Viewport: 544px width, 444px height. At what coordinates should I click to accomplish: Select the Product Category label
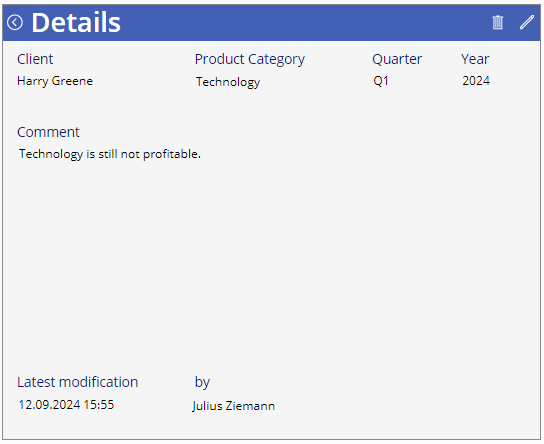tap(250, 60)
